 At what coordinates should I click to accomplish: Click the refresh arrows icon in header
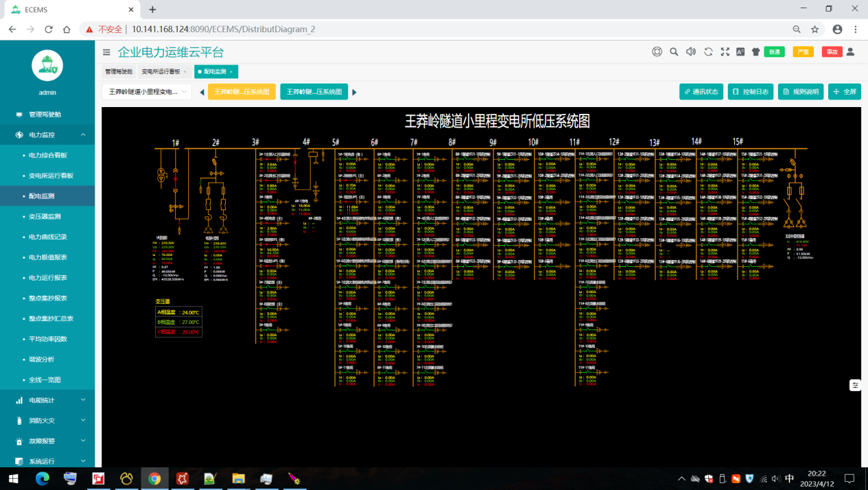coord(708,51)
